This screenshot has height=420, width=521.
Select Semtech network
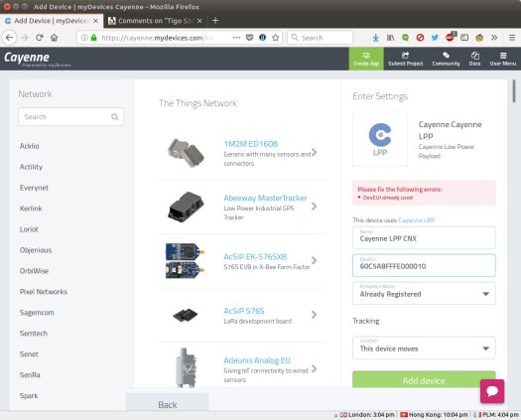coord(34,334)
